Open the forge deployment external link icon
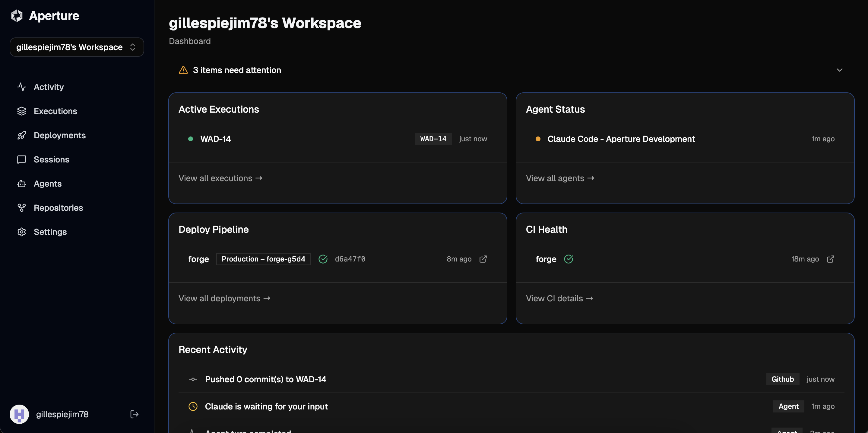Screen dimensions: 868x433 click(483, 259)
